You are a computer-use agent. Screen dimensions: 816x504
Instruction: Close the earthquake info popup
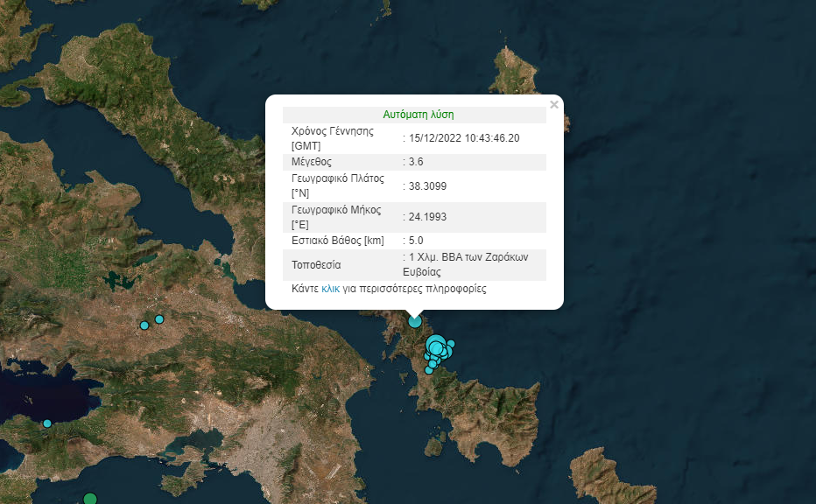[x=553, y=105]
